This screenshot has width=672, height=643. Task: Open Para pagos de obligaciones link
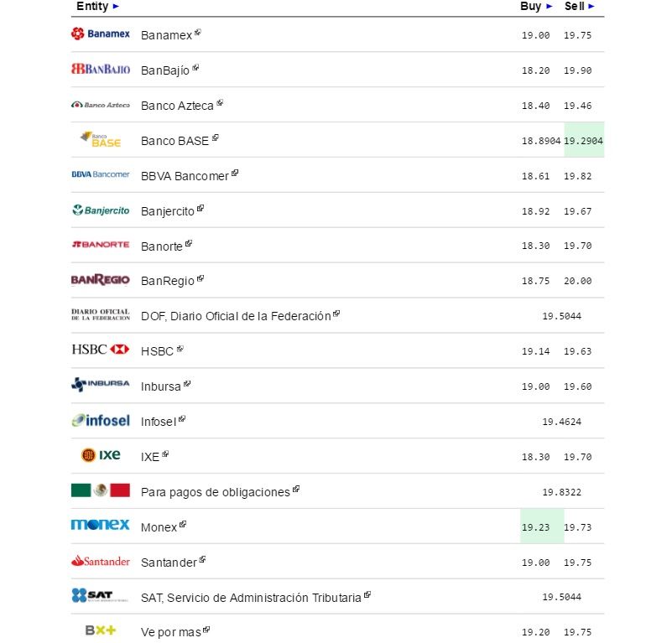click(x=216, y=492)
